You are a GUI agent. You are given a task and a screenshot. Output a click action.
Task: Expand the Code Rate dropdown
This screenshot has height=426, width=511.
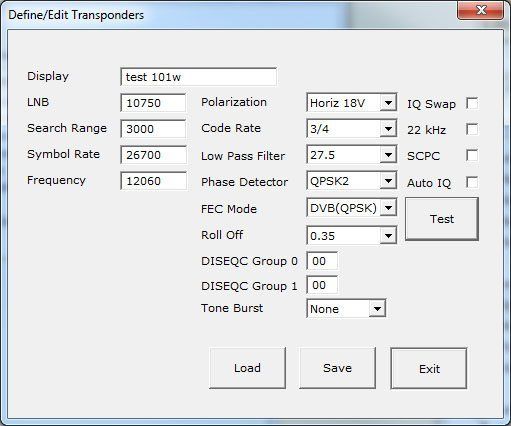pyautogui.click(x=352, y=128)
